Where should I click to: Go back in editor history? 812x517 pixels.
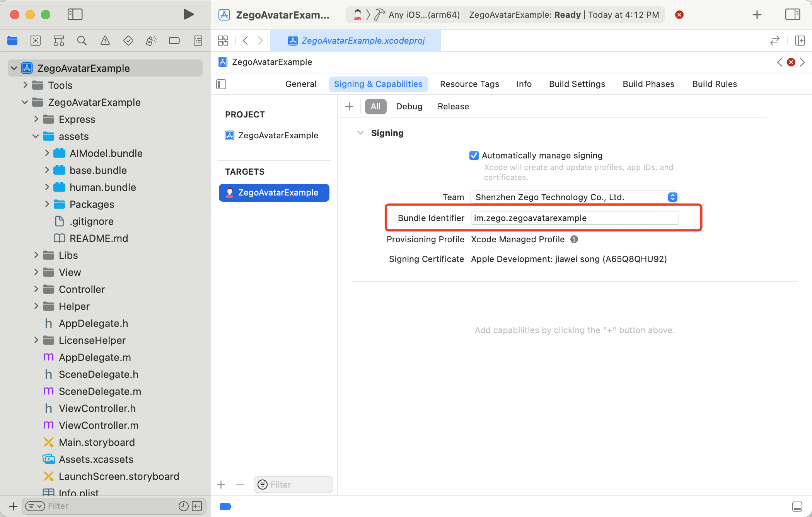point(245,41)
